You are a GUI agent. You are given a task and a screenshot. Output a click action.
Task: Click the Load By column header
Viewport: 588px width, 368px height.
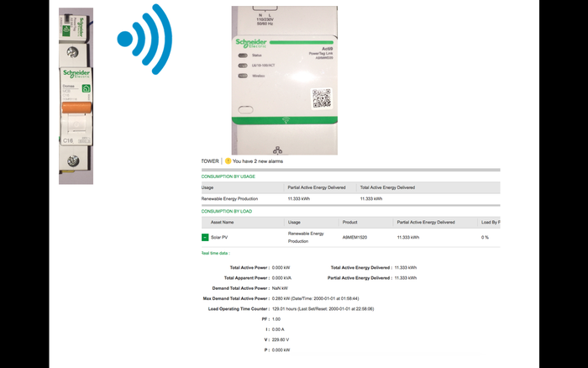pos(491,223)
